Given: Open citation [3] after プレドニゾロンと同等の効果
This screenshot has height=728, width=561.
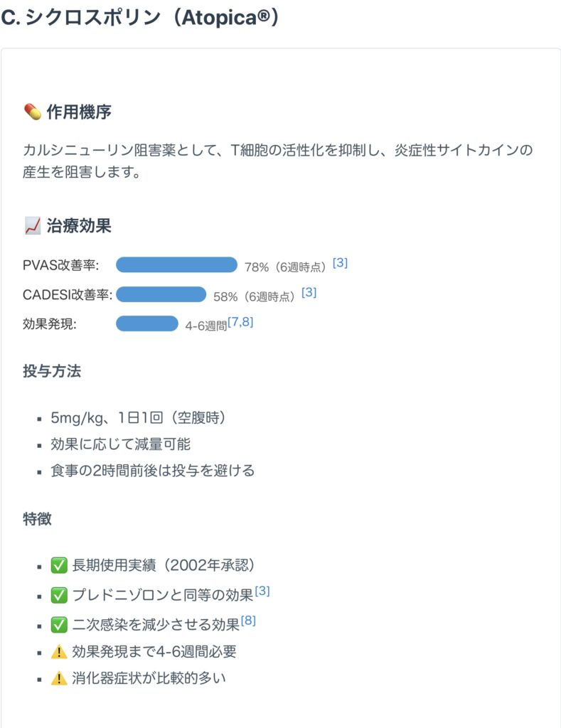Looking at the screenshot, I should 262,591.
